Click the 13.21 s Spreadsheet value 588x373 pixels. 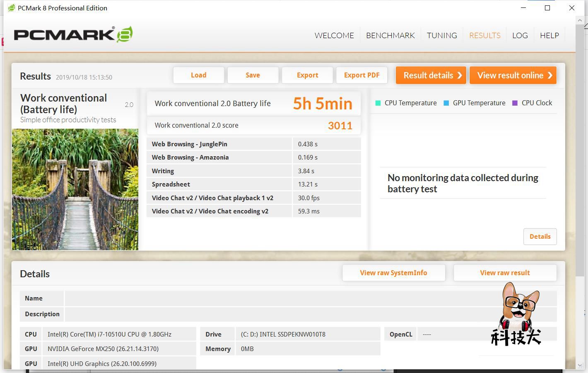point(308,184)
